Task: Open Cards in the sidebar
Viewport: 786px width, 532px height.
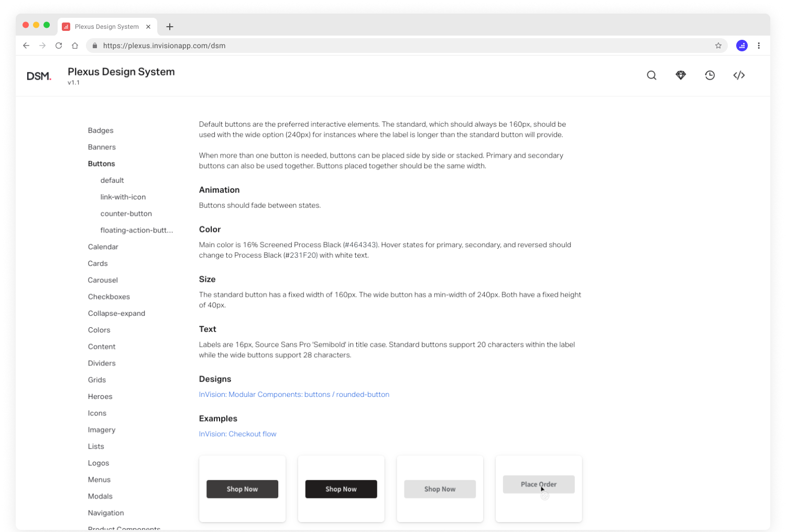Action: pos(98,263)
